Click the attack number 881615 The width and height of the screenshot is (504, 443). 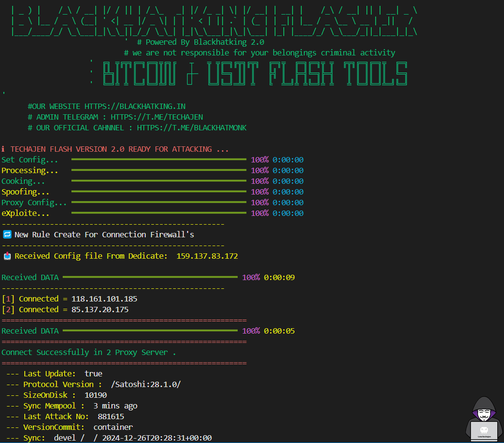coord(111,417)
